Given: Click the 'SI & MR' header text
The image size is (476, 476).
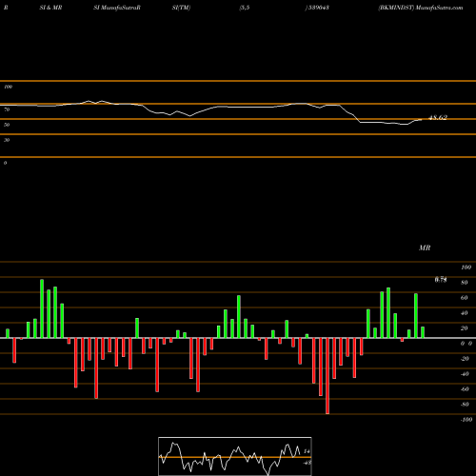Looking at the screenshot, I should click(x=50, y=8).
